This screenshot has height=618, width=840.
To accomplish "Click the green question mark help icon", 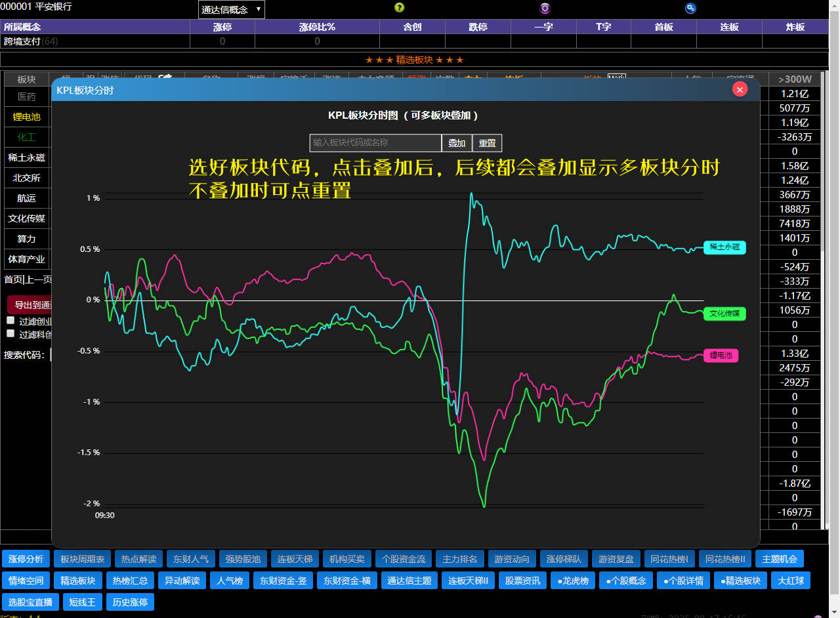I will tap(399, 8).
